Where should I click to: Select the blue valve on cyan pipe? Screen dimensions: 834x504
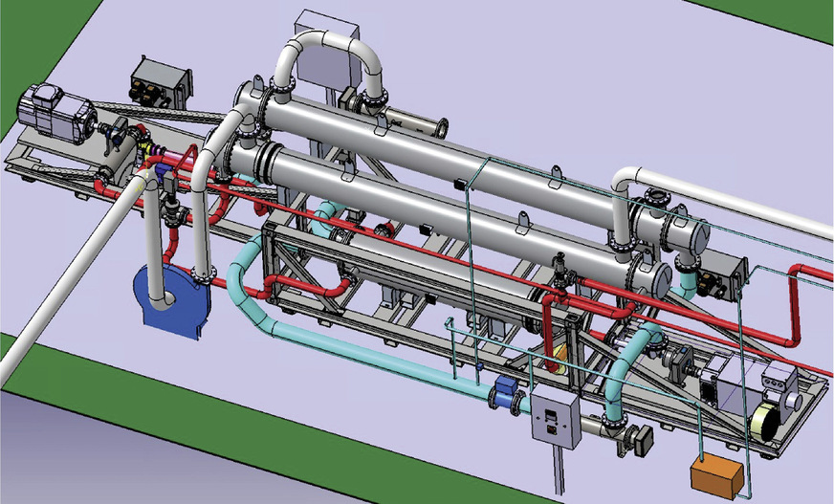pos(503,394)
